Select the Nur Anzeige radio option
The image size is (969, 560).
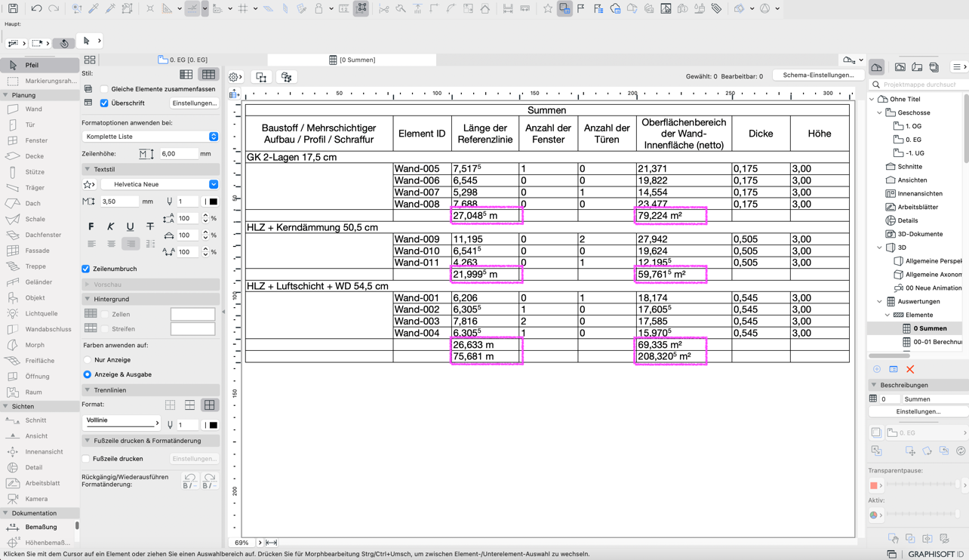point(88,360)
